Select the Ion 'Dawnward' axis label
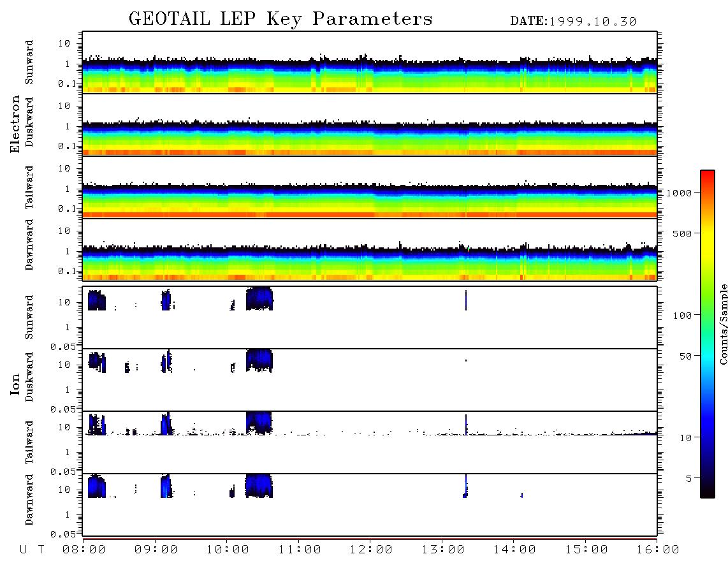Image resolution: width=728 pixels, height=561 pixels. click(29, 500)
